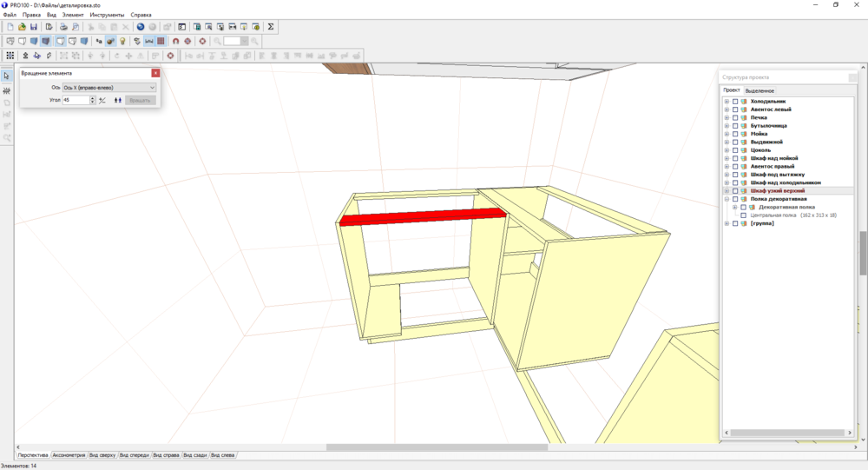
Task: Click the flip angle sign icon in rotation dialog
Action: (x=102, y=100)
